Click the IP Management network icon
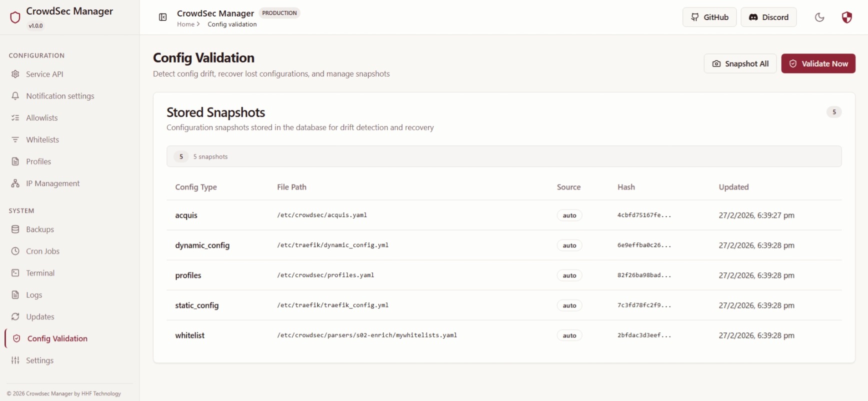Viewport: 868px width, 401px height. tap(16, 183)
